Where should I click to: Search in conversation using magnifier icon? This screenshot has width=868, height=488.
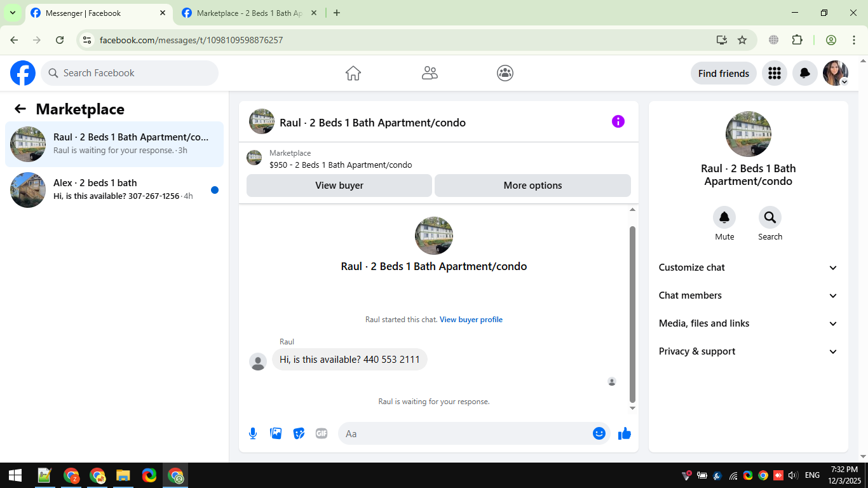pyautogui.click(x=770, y=218)
